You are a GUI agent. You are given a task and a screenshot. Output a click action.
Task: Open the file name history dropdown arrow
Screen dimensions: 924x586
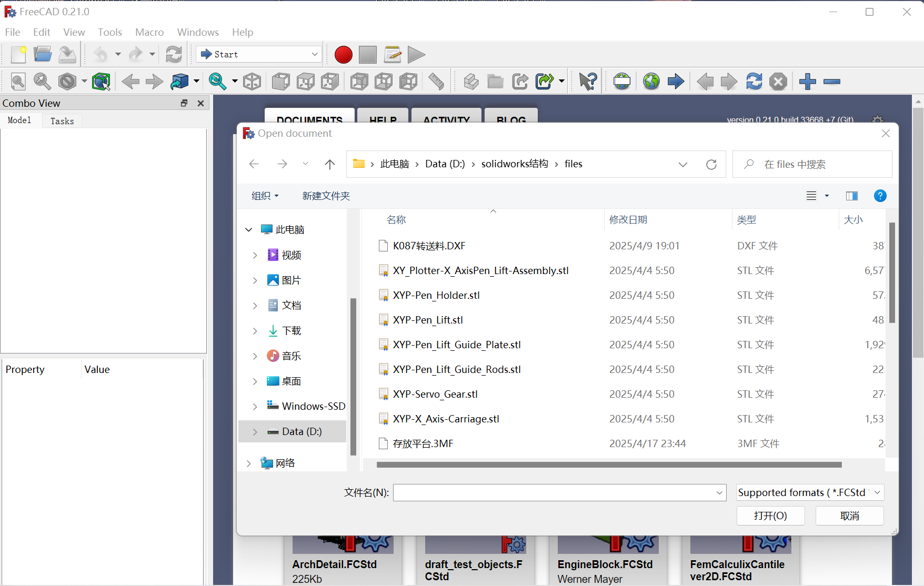click(719, 493)
